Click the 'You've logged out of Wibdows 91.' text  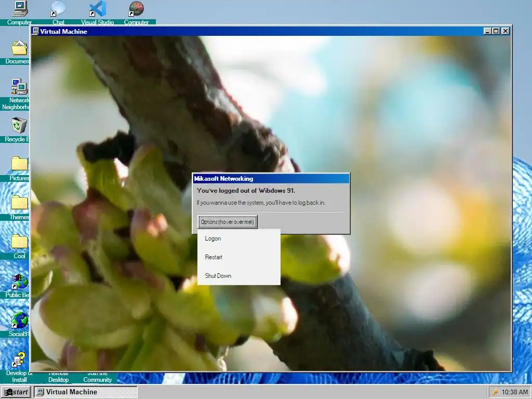click(246, 191)
